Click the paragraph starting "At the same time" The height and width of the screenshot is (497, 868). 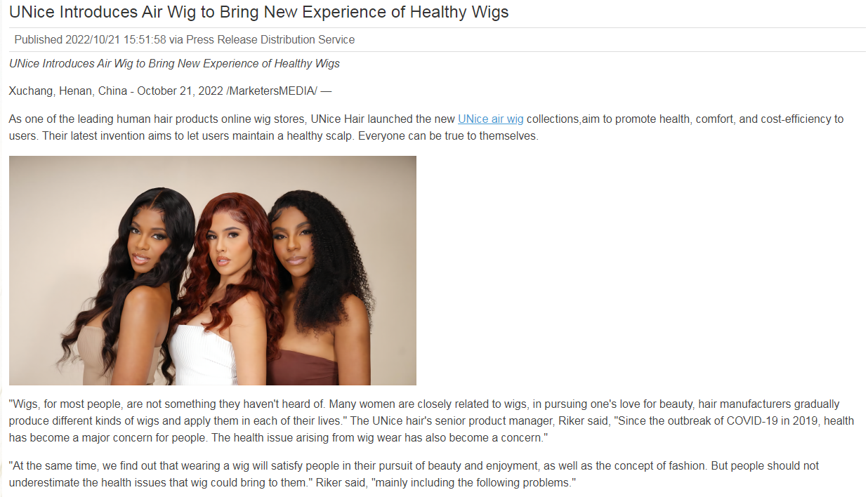tap(414, 475)
